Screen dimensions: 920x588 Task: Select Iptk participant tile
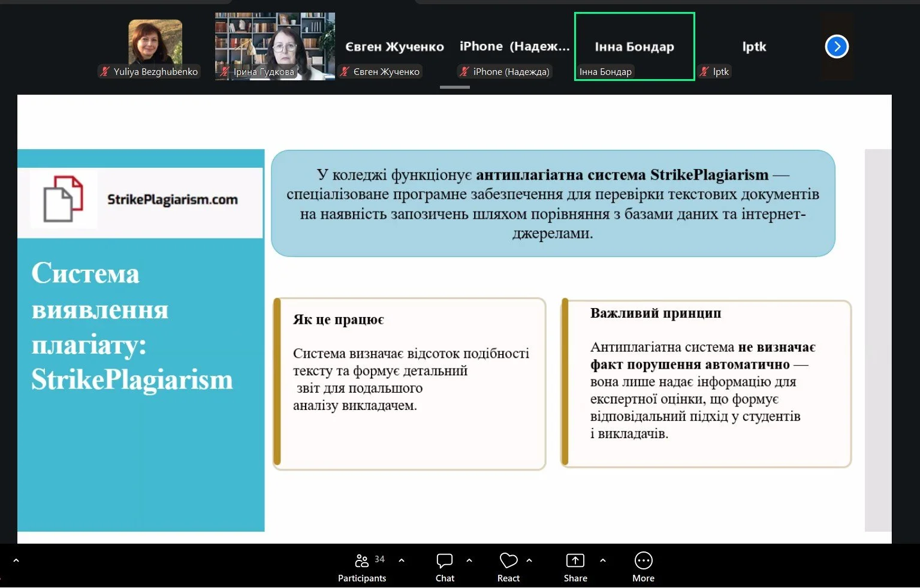point(754,46)
